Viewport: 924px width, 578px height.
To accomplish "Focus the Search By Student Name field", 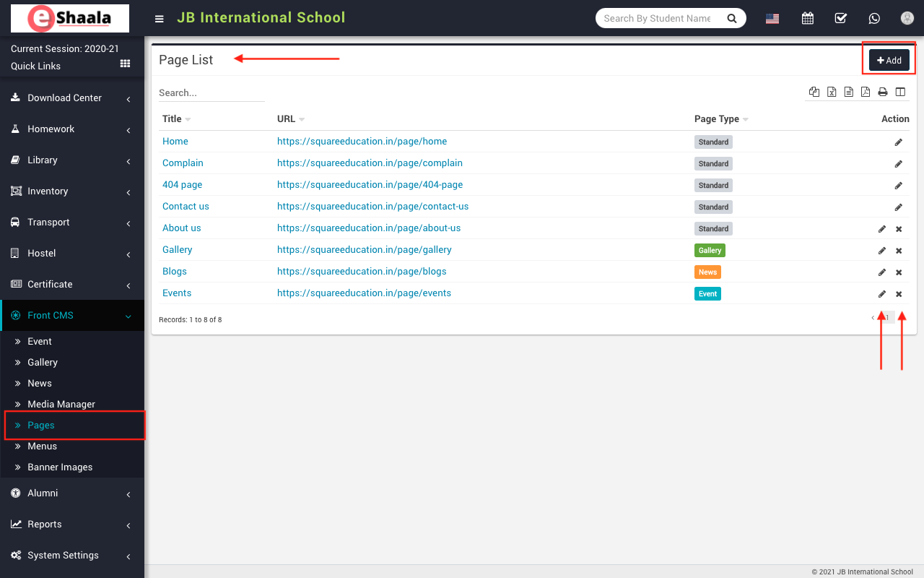I will click(657, 18).
